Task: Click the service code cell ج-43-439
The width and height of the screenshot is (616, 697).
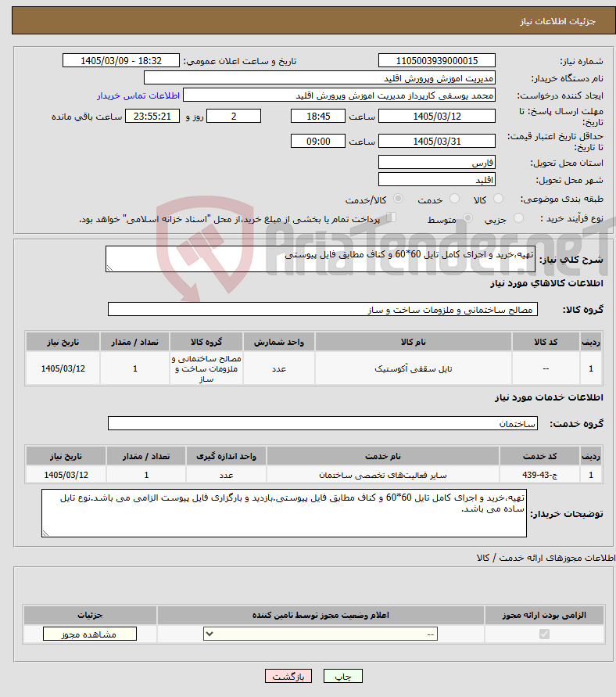Action: pyautogui.click(x=540, y=475)
